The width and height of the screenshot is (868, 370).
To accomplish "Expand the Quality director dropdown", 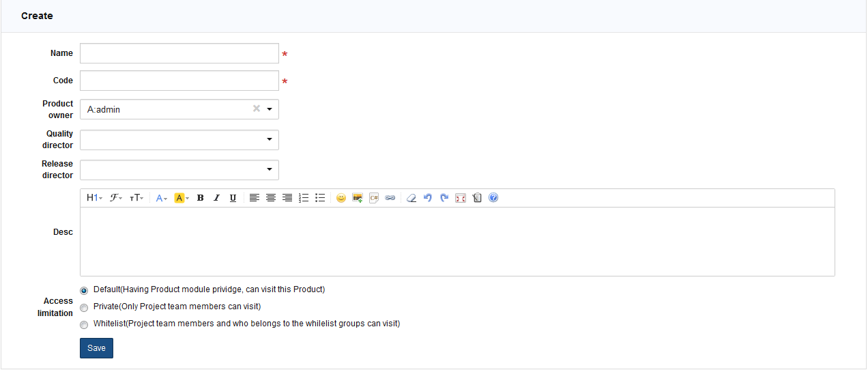I will (269, 140).
